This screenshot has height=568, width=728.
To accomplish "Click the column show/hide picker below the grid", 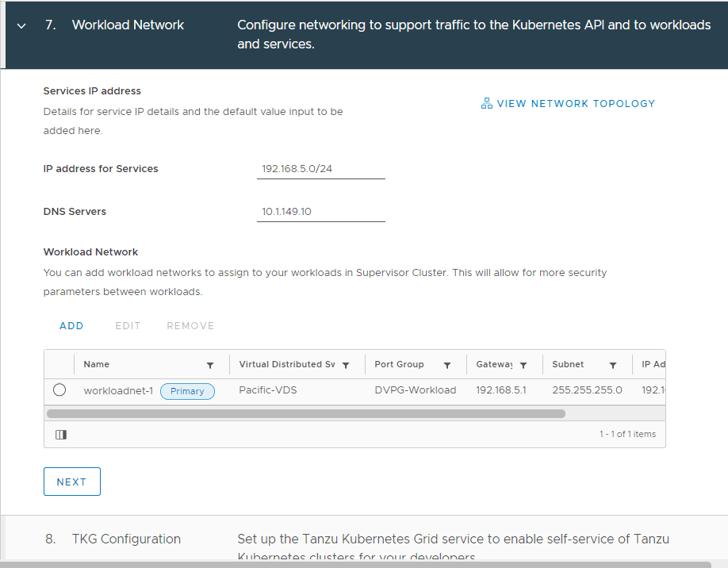I will [x=61, y=434].
